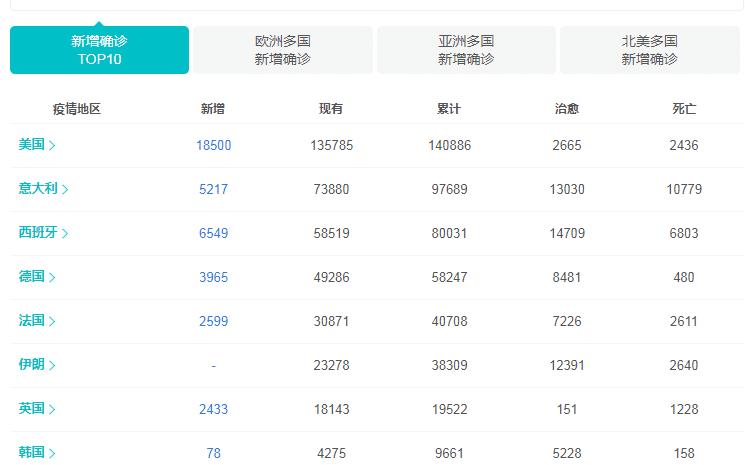Click the 治愈 column header

566,109
